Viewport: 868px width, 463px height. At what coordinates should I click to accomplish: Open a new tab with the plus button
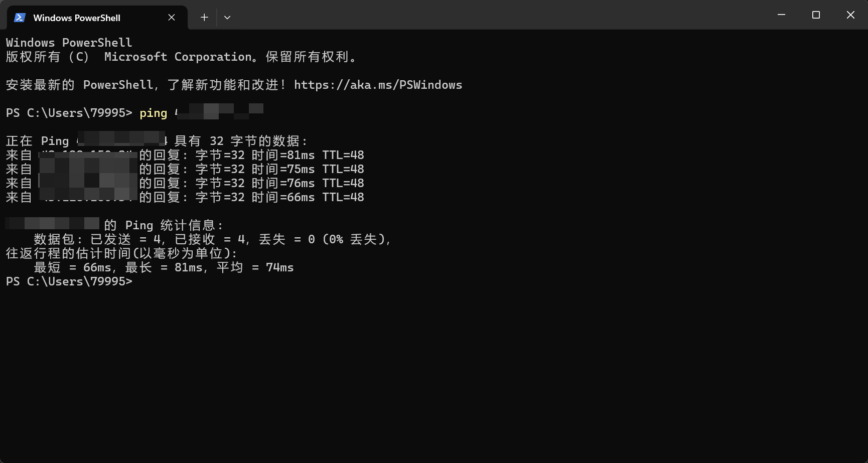(204, 18)
